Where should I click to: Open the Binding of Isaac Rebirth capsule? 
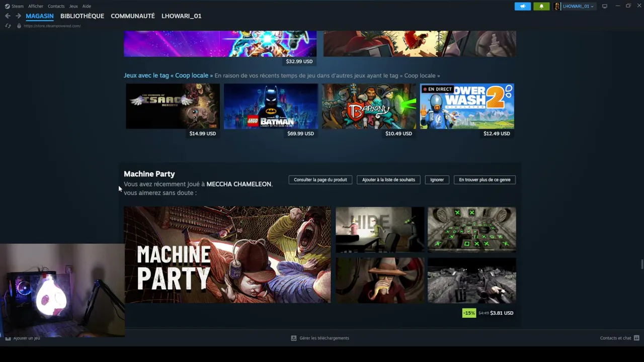click(173, 106)
